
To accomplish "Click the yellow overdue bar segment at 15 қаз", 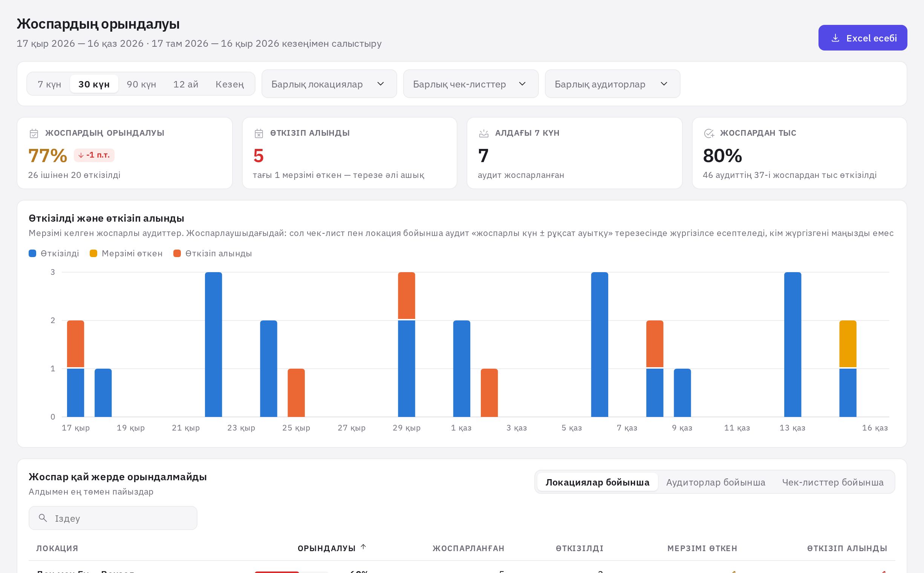I will point(848,344).
